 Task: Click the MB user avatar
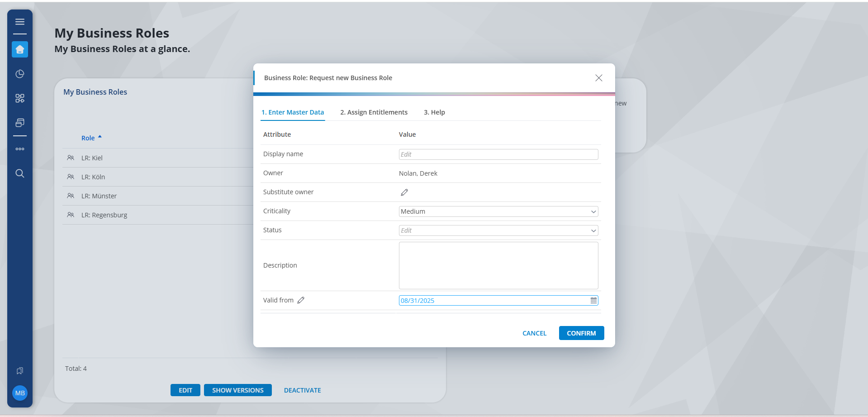click(x=20, y=393)
